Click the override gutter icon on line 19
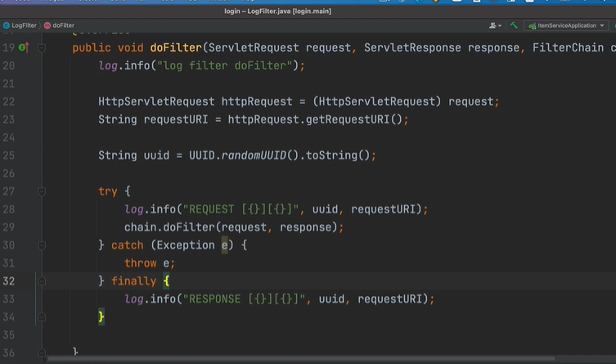This screenshot has height=364, width=616. tap(24, 48)
